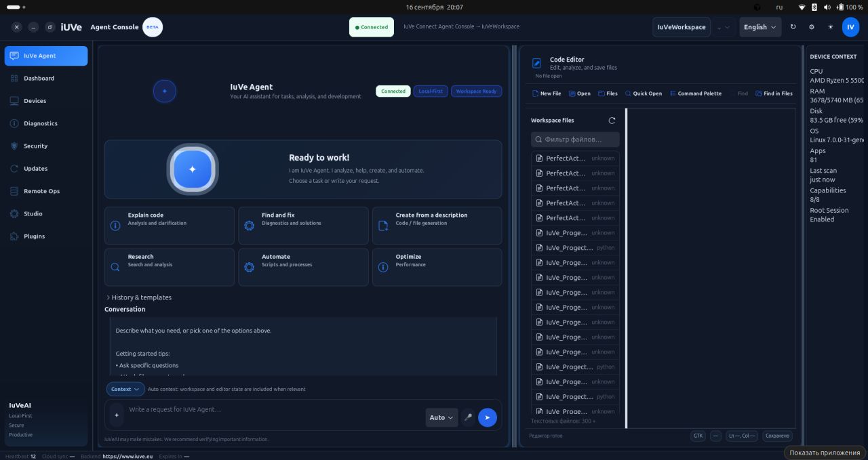Open settings via the top bar gear icon
868x460 pixels.
point(812,27)
